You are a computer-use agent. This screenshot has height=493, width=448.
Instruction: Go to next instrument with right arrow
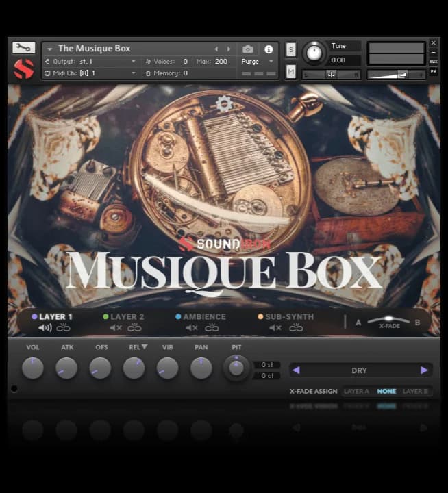(x=229, y=49)
